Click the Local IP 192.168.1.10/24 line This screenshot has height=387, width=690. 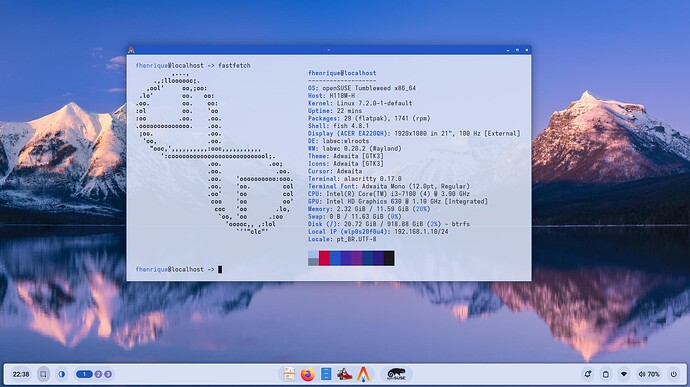[x=378, y=232]
